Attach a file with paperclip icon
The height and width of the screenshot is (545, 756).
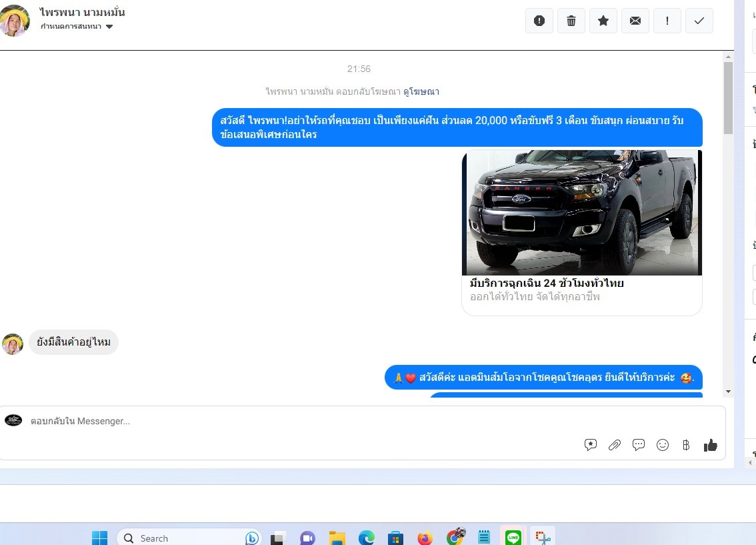point(614,445)
